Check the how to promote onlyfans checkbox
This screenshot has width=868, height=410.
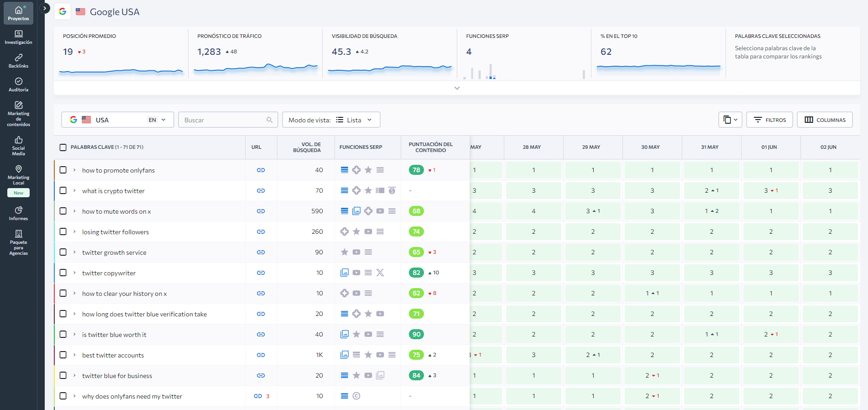tap(63, 170)
